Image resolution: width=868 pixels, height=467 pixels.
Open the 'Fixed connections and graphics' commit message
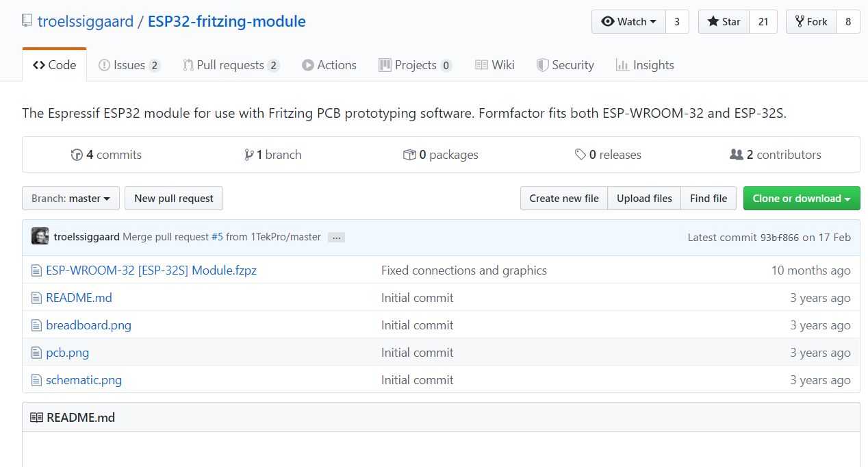464,270
